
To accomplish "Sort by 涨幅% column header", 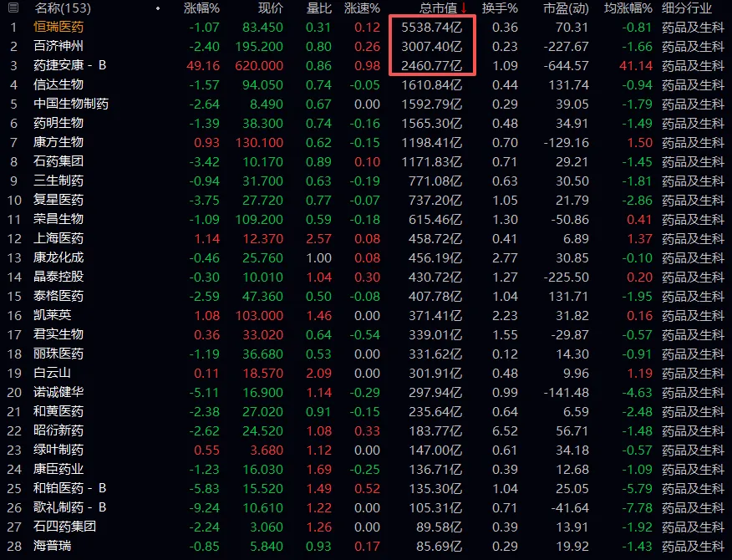I will (x=201, y=8).
